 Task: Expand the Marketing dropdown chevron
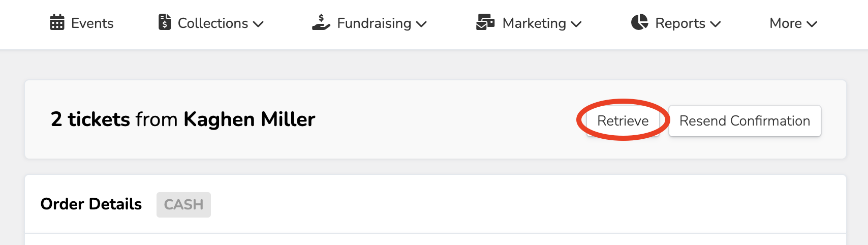pos(576,24)
